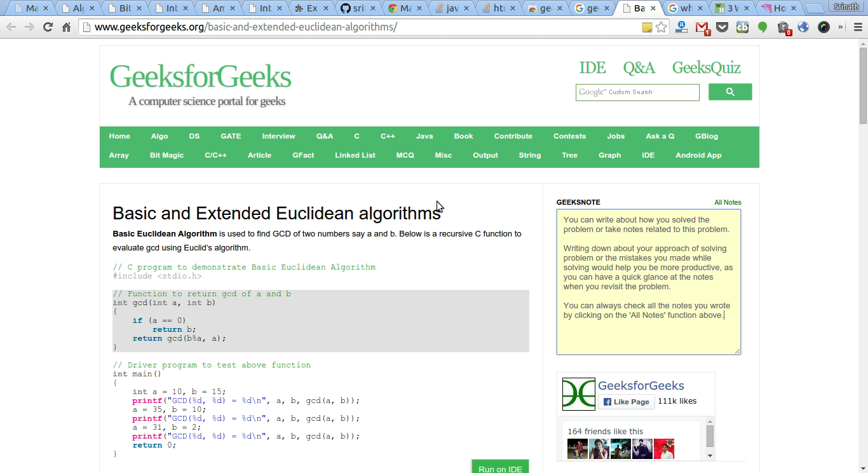The image size is (868, 473).
Task: Go to browser home page icon
Action: (66, 27)
